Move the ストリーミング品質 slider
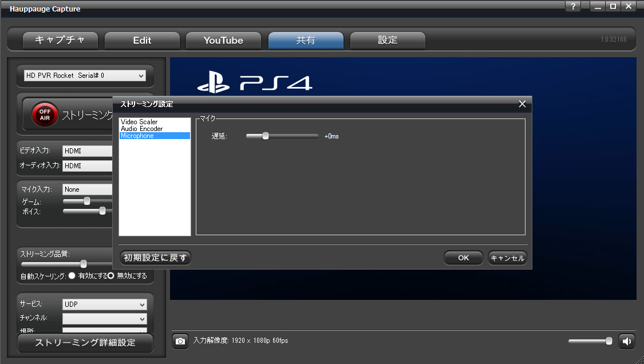Viewport: 644px width, 364px height. click(x=84, y=264)
